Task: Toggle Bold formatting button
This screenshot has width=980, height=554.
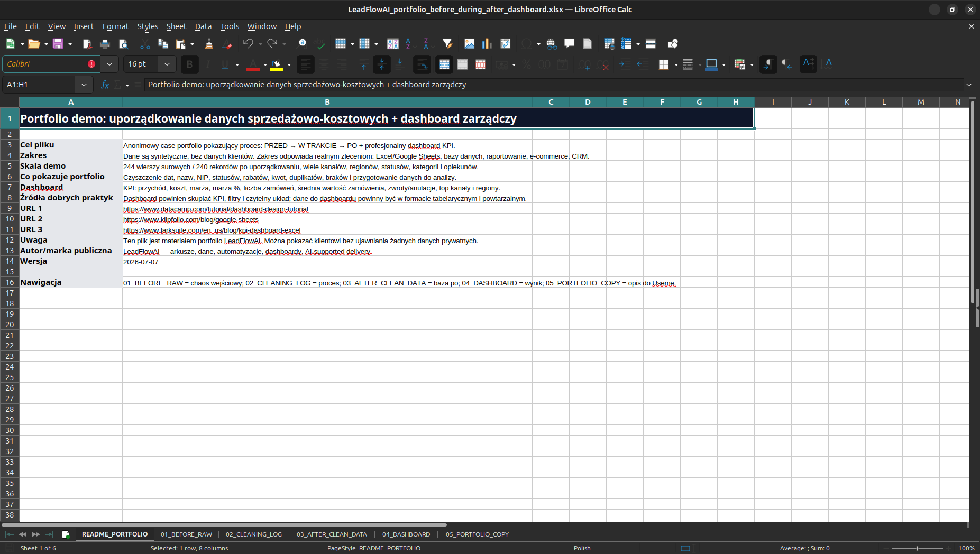Action: pos(189,64)
